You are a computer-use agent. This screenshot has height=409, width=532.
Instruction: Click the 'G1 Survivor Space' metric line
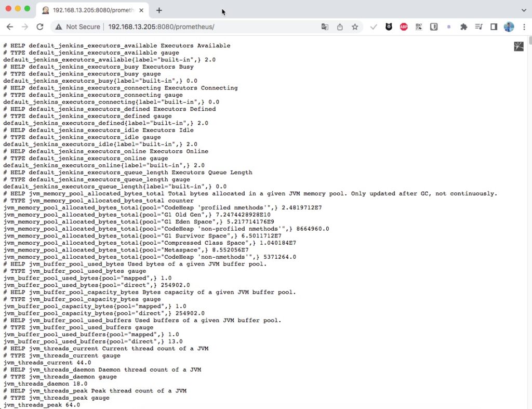point(142,235)
